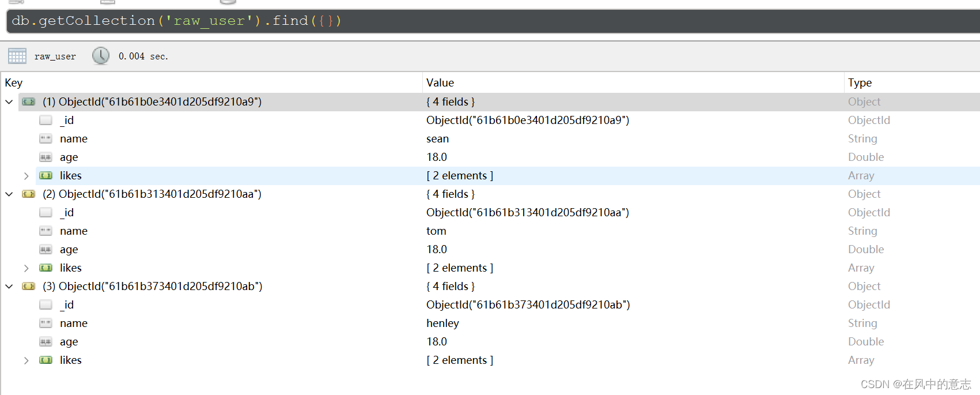Click 'Double' type in tom's age row

click(866, 250)
